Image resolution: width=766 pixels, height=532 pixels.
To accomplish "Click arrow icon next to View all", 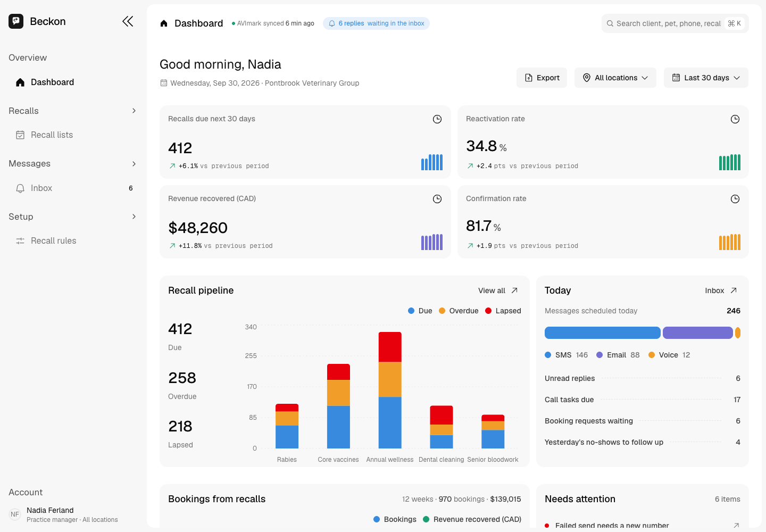I will tap(514, 290).
